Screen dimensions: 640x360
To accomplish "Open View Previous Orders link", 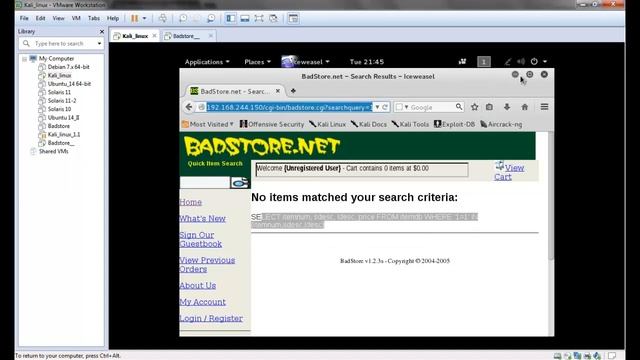I will [207, 264].
